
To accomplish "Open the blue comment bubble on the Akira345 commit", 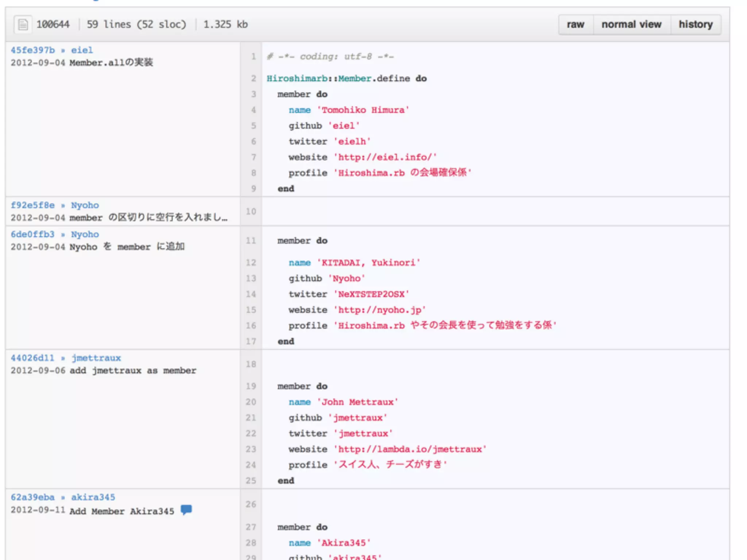I will tap(186, 509).
